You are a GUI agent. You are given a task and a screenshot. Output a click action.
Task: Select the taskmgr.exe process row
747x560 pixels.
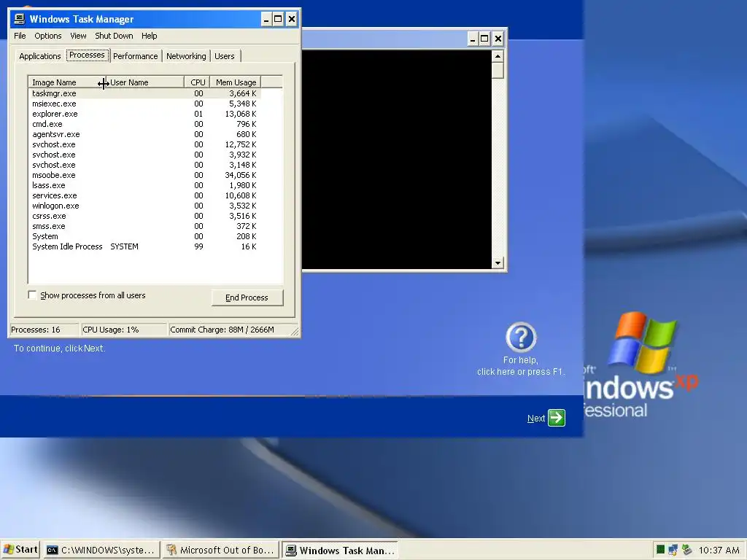(145, 94)
